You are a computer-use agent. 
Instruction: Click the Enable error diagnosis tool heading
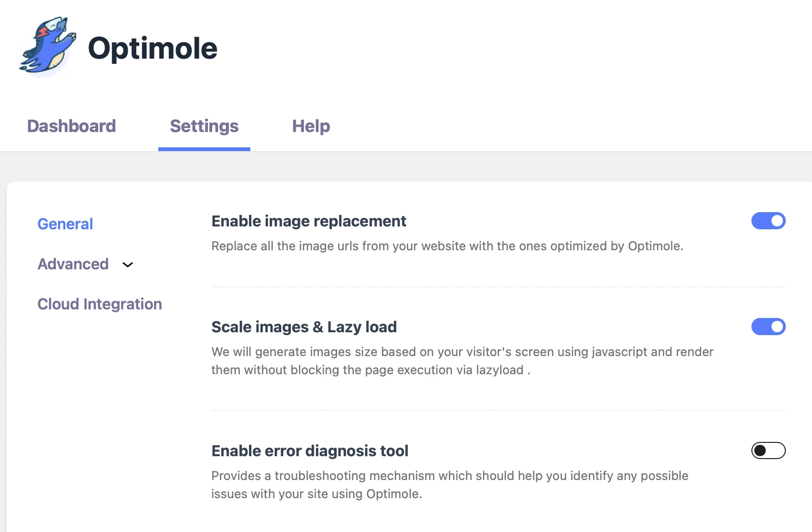click(x=310, y=451)
